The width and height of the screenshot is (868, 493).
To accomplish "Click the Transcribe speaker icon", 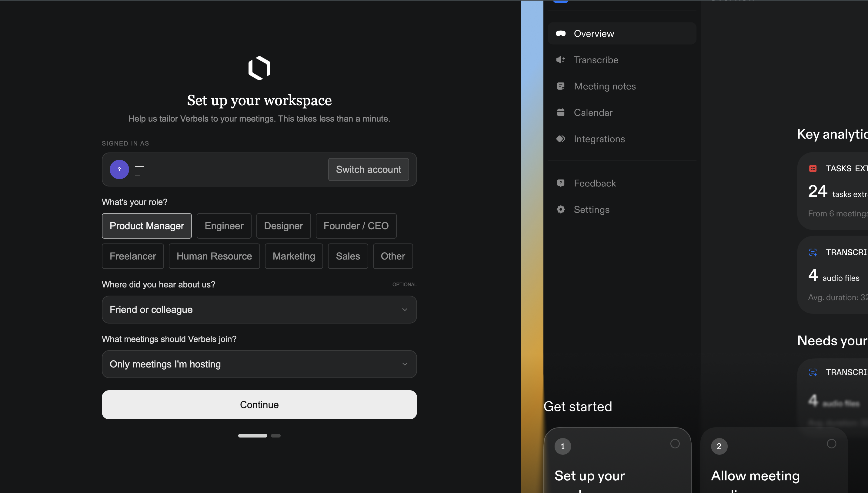I will (561, 60).
